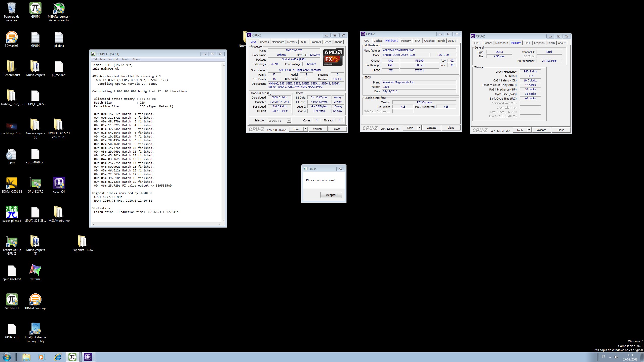
Task: Open the About menu in GPUPI
Action: click(x=136, y=59)
